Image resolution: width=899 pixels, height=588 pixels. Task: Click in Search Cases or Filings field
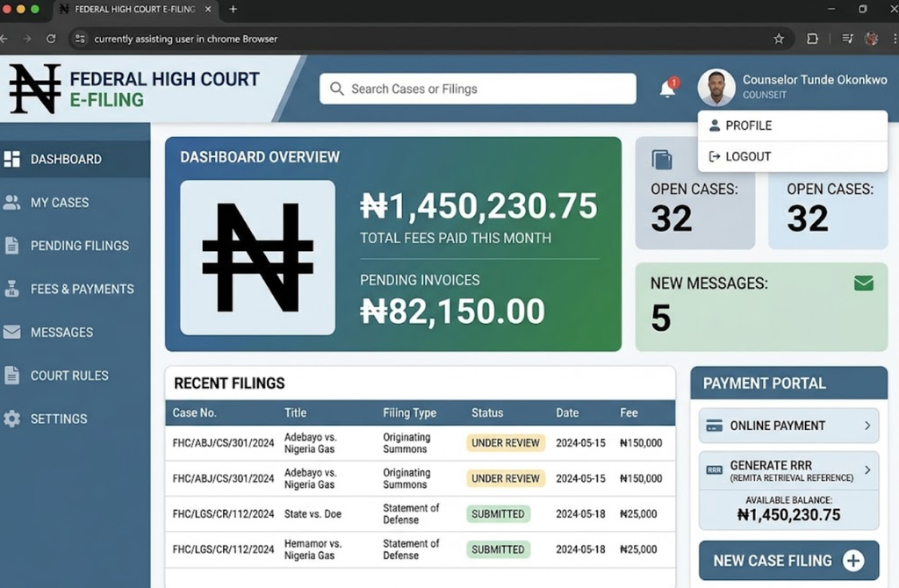click(x=478, y=89)
